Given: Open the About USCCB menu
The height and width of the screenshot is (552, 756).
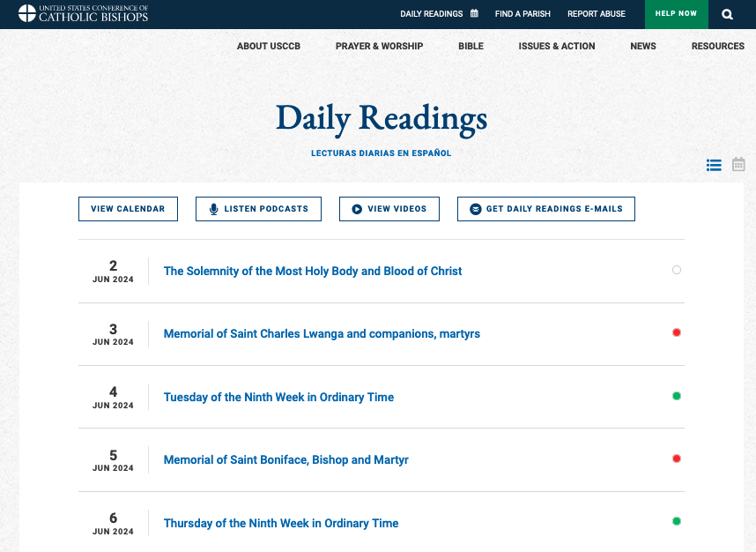Looking at the screenshot, I should (x=269, y=46).
